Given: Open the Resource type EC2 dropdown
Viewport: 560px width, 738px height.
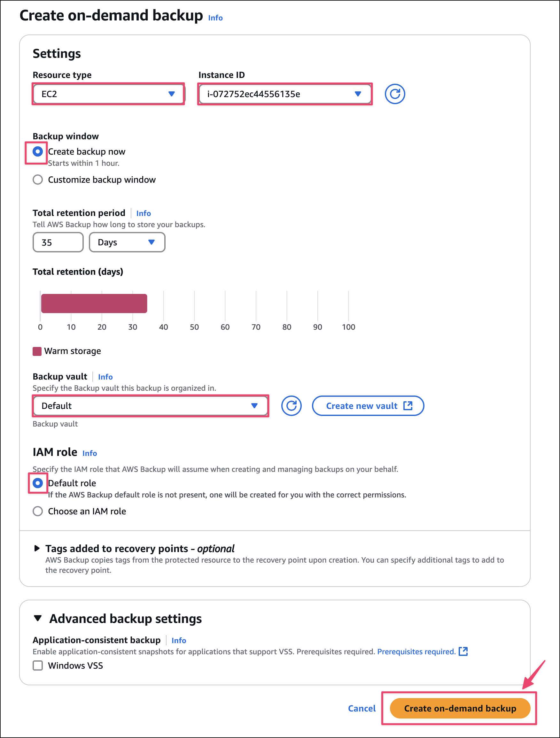Looking at the screenshot, I should (108, 94).
